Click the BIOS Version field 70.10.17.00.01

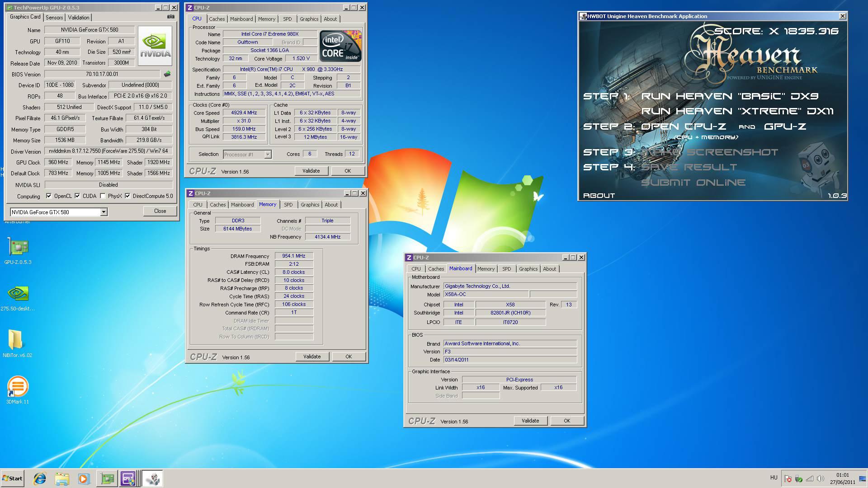102,74
